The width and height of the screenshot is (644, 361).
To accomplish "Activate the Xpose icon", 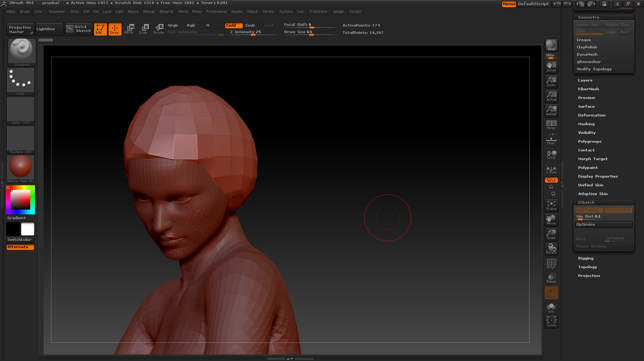I will 551,321.
